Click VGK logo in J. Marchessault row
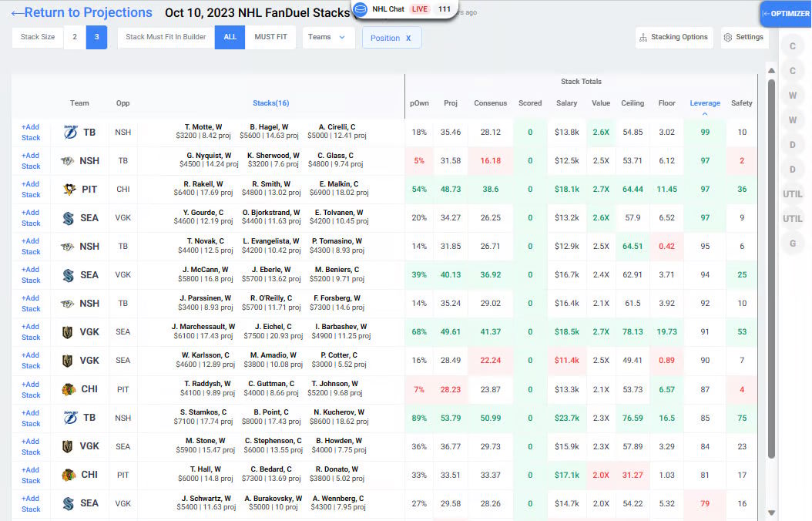Viewport: 812px width, 521px height. (67, 332)
